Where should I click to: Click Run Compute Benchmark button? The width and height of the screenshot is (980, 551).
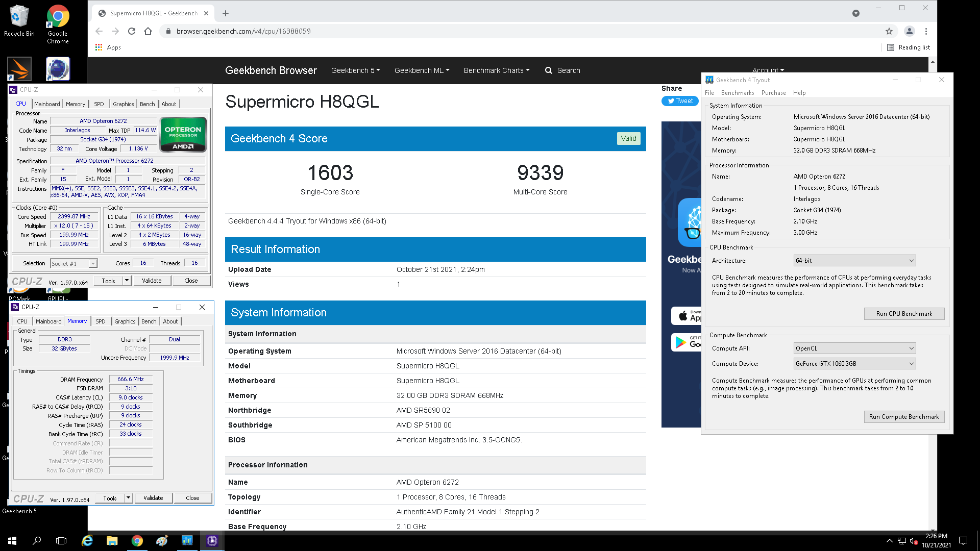click(x=904, y=417)
